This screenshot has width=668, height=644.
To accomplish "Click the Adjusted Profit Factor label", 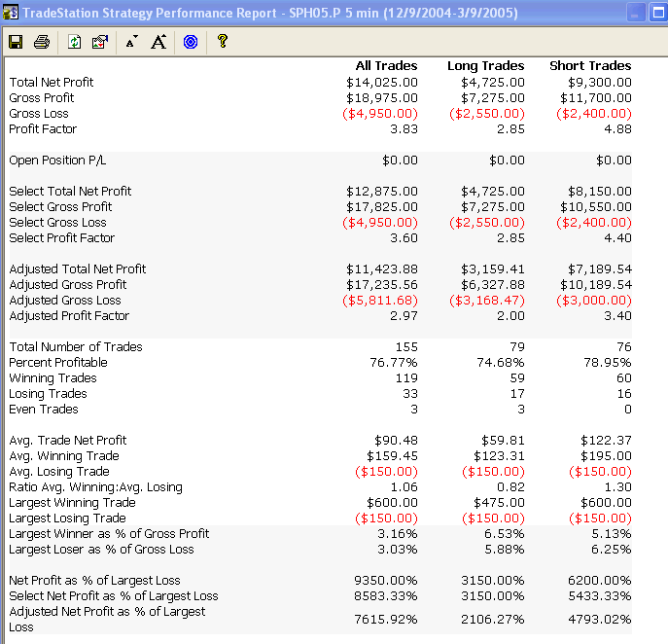I will click(69, 315).
